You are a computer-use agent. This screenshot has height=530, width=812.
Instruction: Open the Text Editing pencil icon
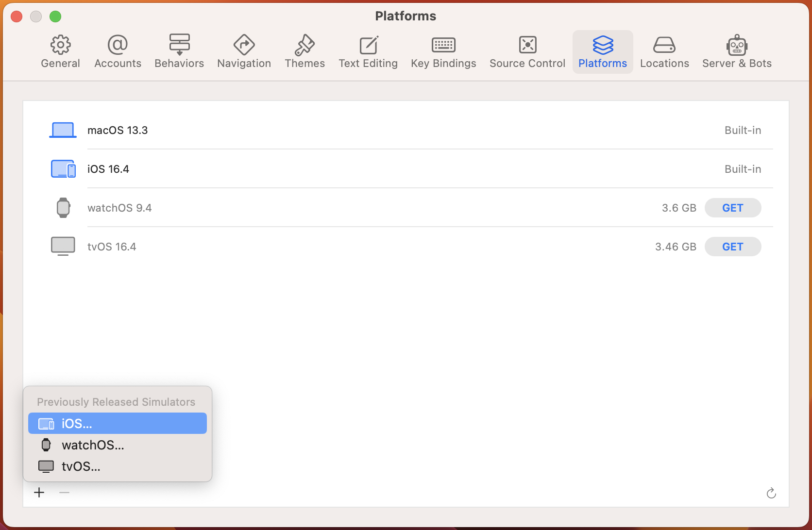pos(369,45)
